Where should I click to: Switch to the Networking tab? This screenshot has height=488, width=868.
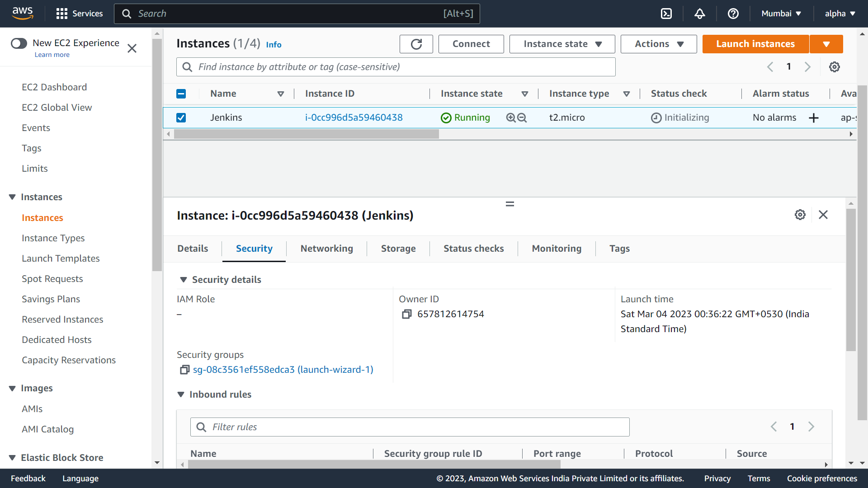(326, 249)
